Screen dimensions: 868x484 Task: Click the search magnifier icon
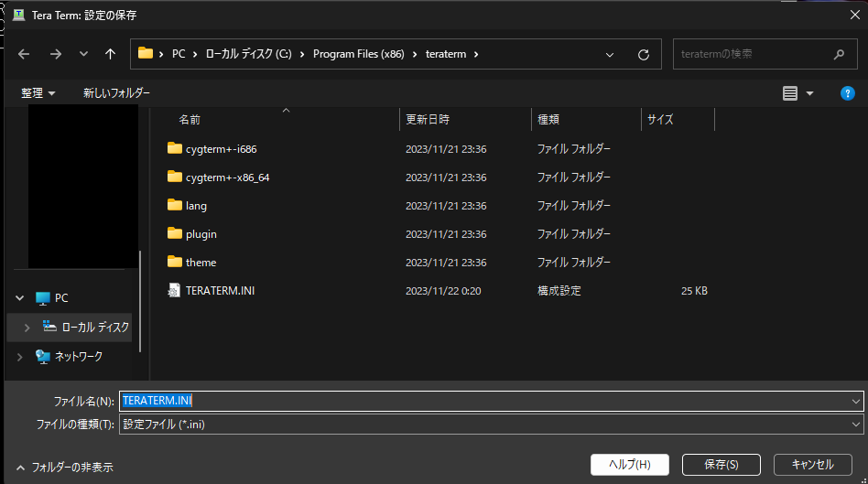pyautogui.click(x=840, y=54)
